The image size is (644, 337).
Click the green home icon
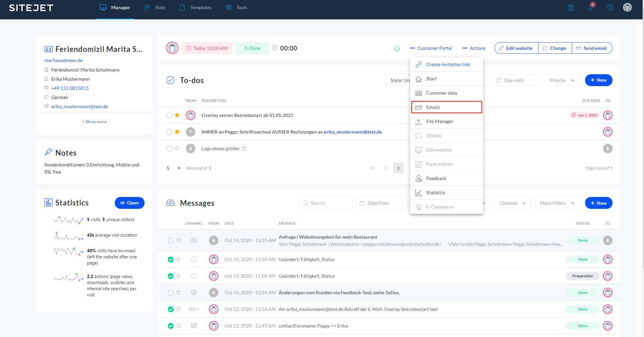[x=397, y=48]
